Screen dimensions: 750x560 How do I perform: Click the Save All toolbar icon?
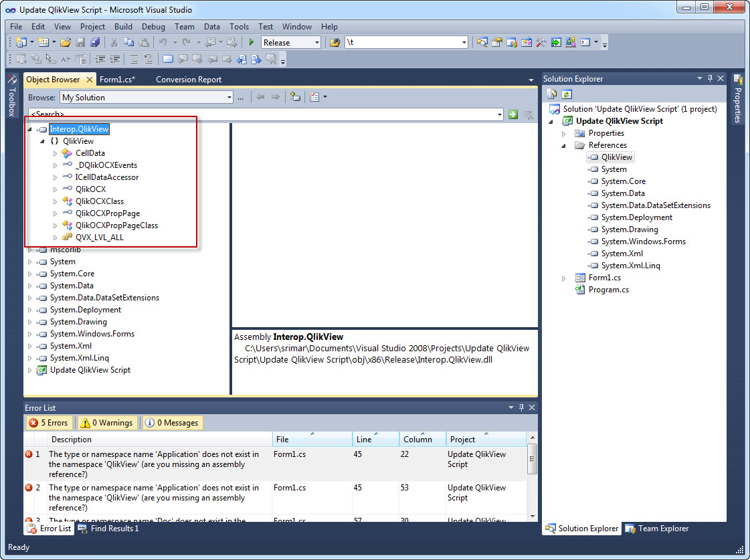click(x=95, y=42)
